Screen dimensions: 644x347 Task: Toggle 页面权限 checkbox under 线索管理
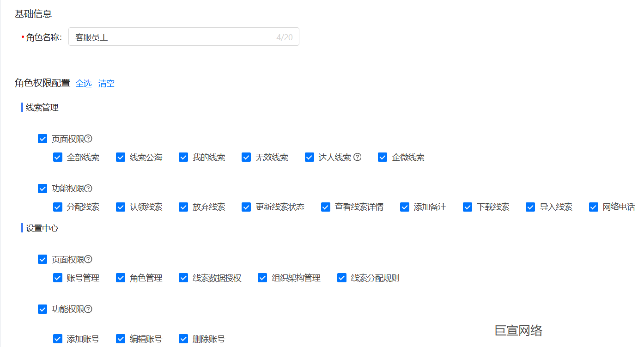(43, 139)
